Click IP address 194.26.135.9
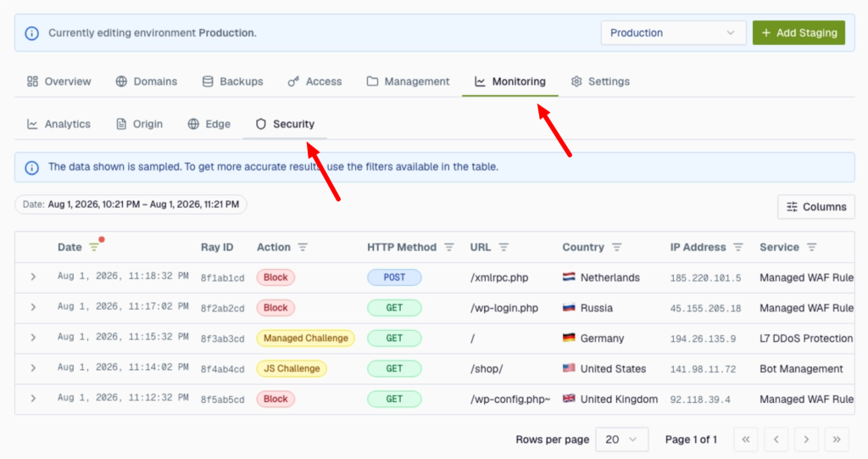Image resolution: width=868 pixels, height=459 pixels. tap(703, 339)
